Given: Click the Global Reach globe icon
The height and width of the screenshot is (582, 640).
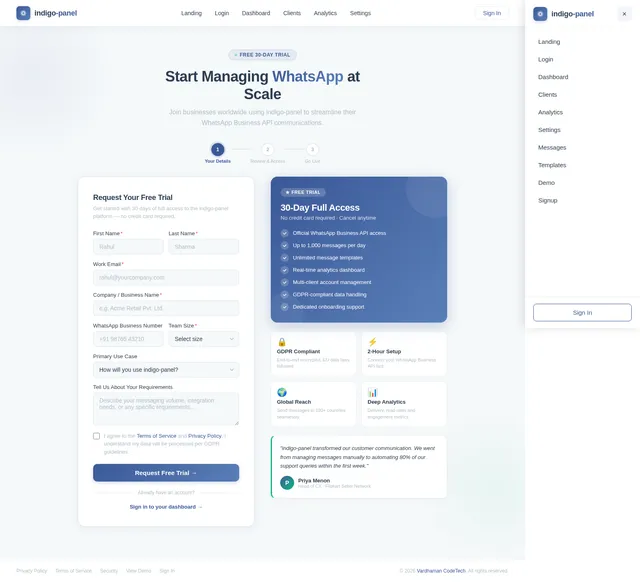Looking at the screenshot, I should [x=282, y=393].
